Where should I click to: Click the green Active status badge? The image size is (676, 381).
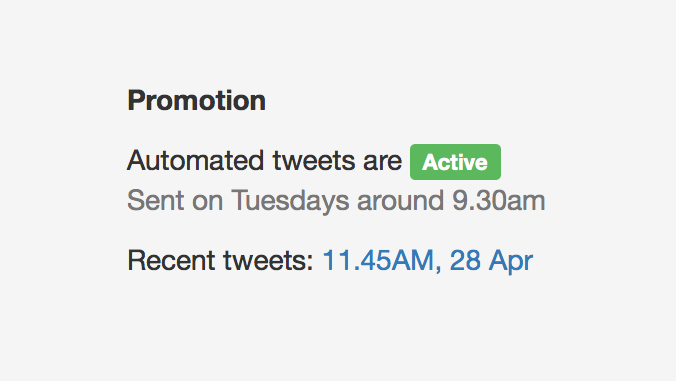click(x=455, y=162)
